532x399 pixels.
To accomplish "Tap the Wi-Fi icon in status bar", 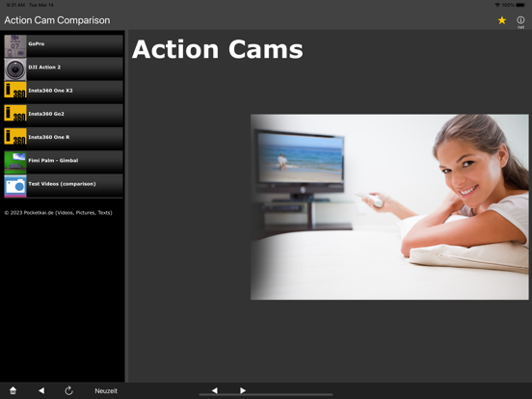I will [497, 5].
